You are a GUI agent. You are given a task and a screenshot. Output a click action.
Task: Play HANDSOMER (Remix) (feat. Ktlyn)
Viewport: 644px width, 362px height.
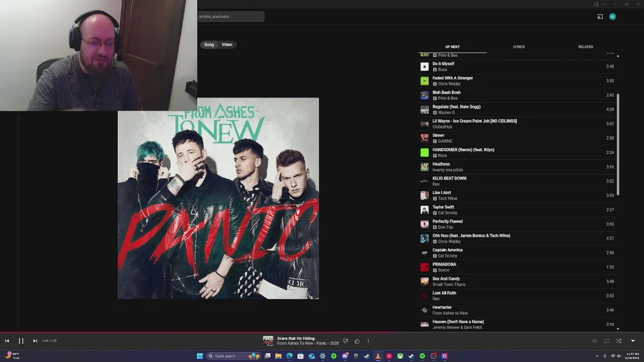point(517,152)
